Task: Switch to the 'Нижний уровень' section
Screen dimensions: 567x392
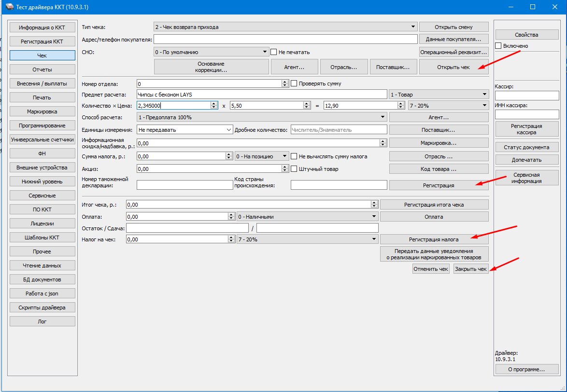Action: tap(43, 182)
